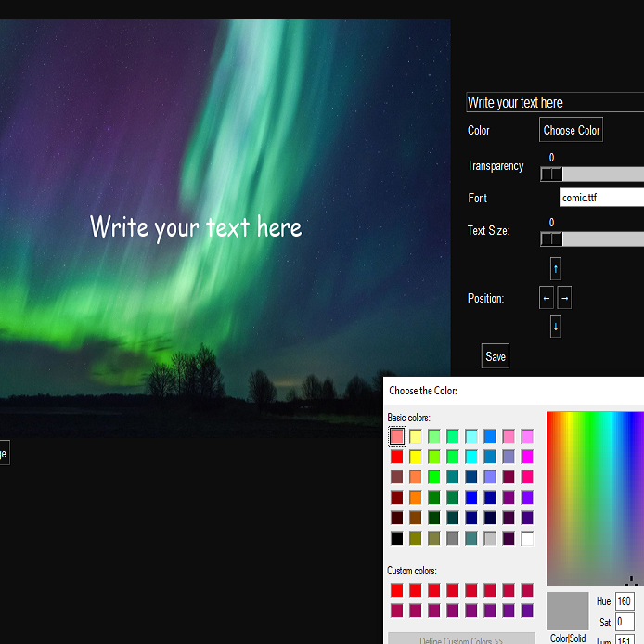Click the Choose Color button

(572, 130)
